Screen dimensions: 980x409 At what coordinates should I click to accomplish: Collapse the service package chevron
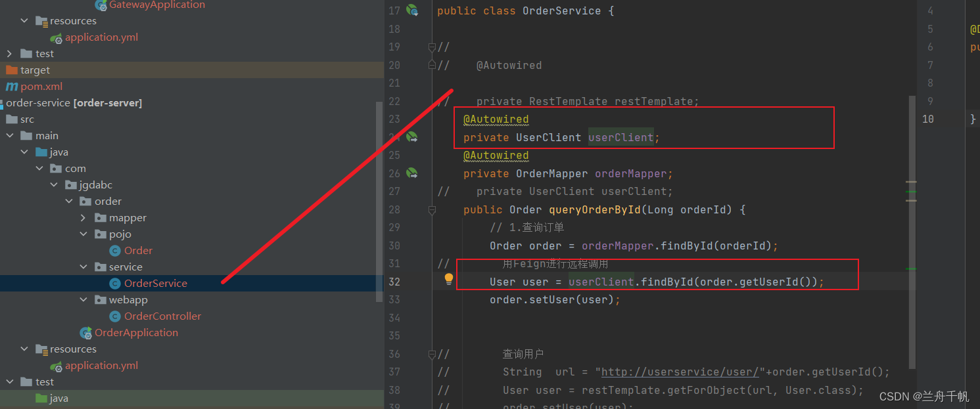pos(83,267)
